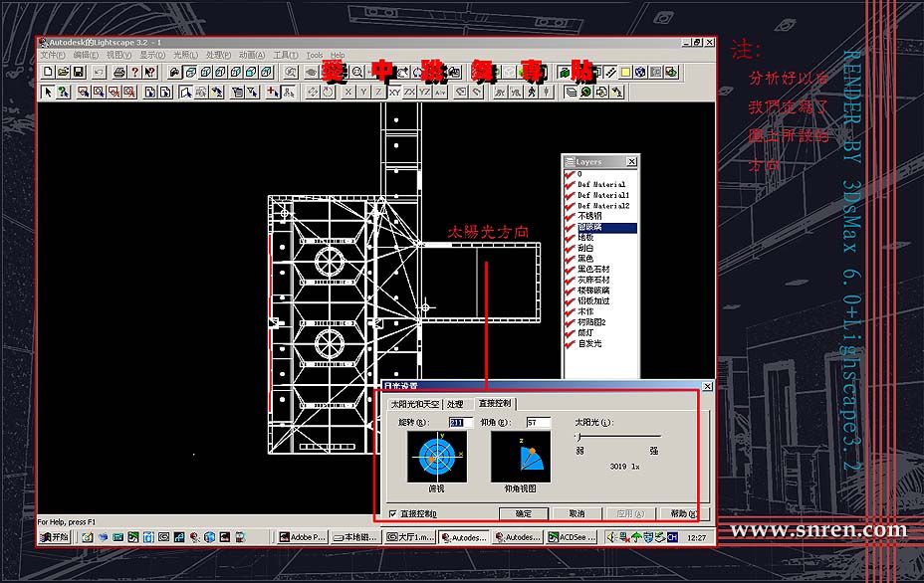924x583 pixels.
Task: Open the 工具(T) menu
Action: click(285, 55)
